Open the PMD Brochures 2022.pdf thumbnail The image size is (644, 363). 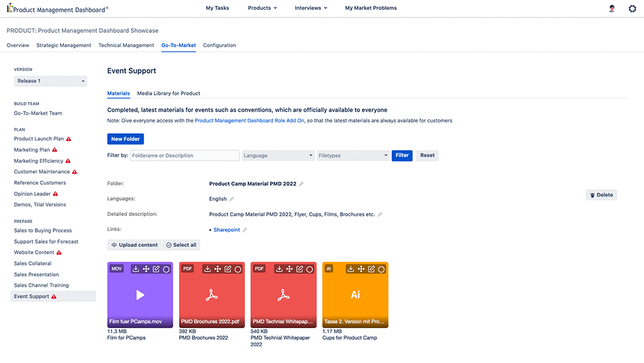click(212, 295)
